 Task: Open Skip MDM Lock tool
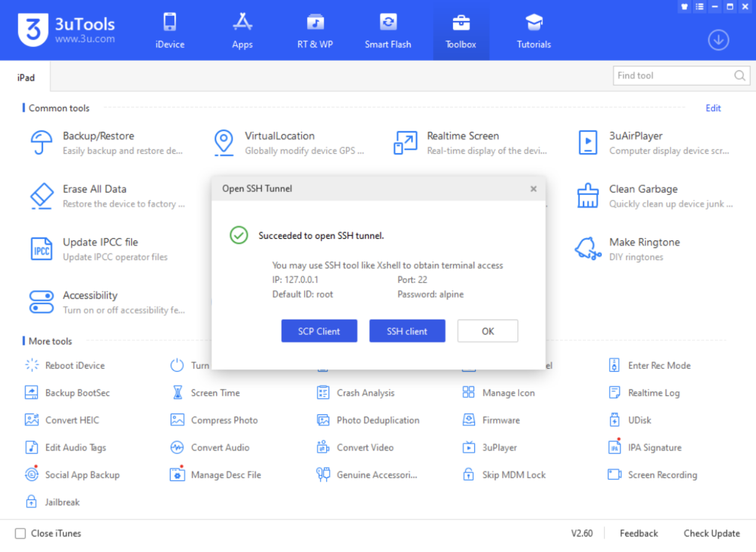(x=504, y=475)
